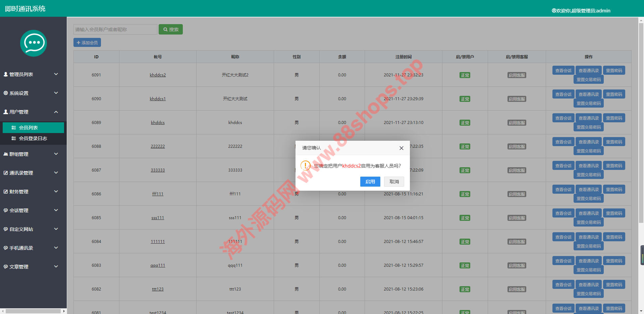Click the plus 添加会员 button
The image size is (644, 314).
[87, 43]
